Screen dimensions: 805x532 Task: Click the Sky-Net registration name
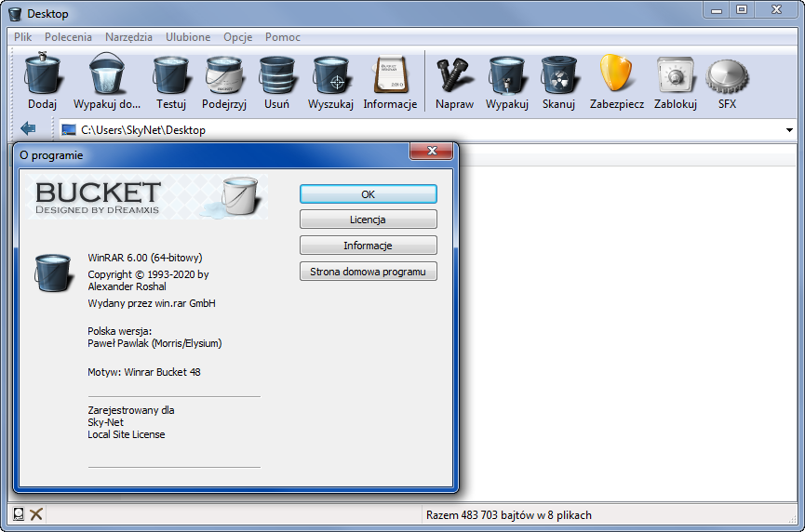click(x=105, y=422)
